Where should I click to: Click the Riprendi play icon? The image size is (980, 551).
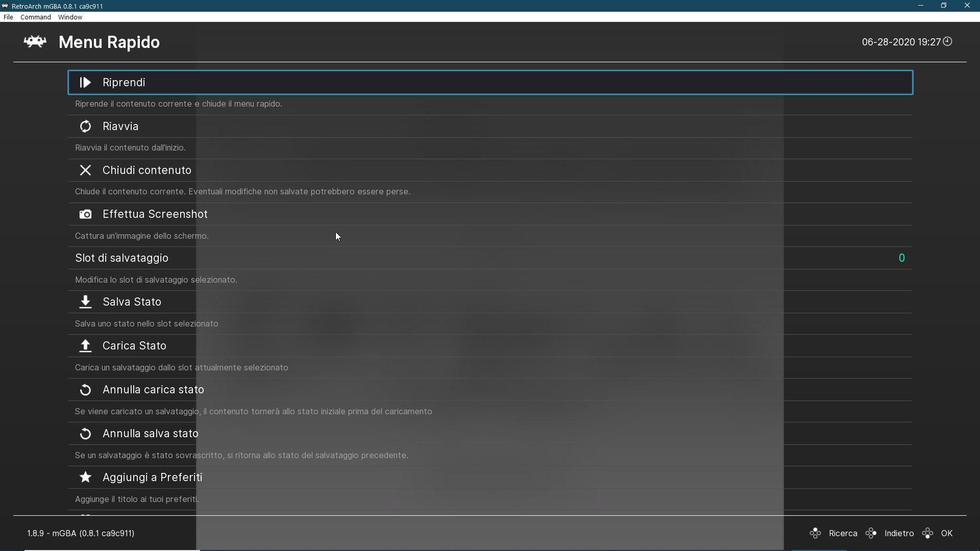coord(85,83)
